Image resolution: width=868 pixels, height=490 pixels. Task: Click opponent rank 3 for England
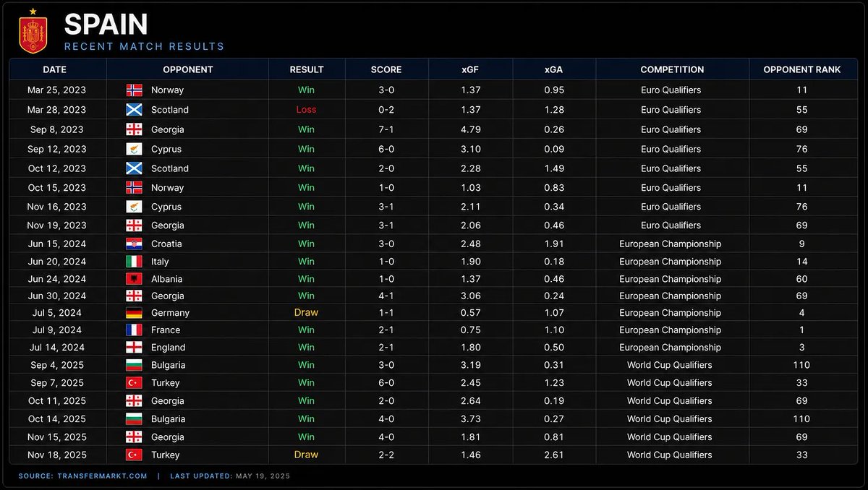coord(802,348)
